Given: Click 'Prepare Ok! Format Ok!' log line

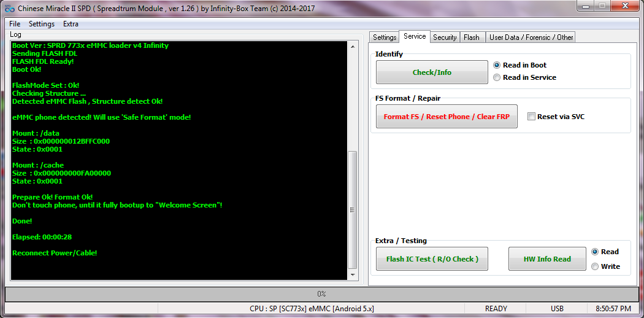Looking at the screenshot, I should coord(53,197).
